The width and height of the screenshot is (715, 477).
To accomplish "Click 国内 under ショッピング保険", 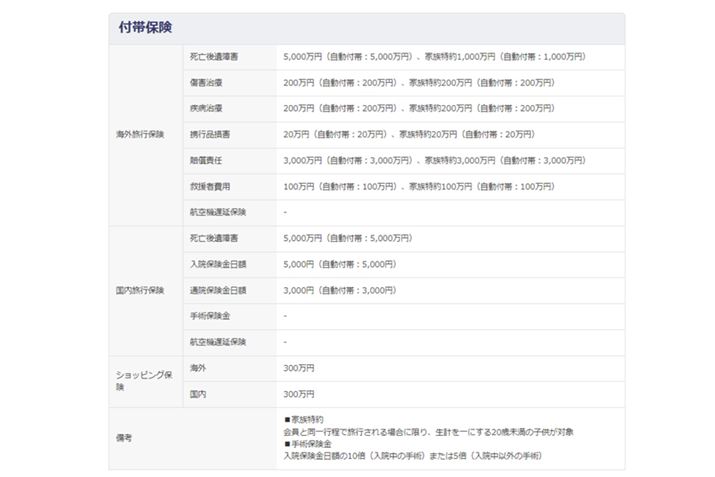I will [x=198, y=394].
